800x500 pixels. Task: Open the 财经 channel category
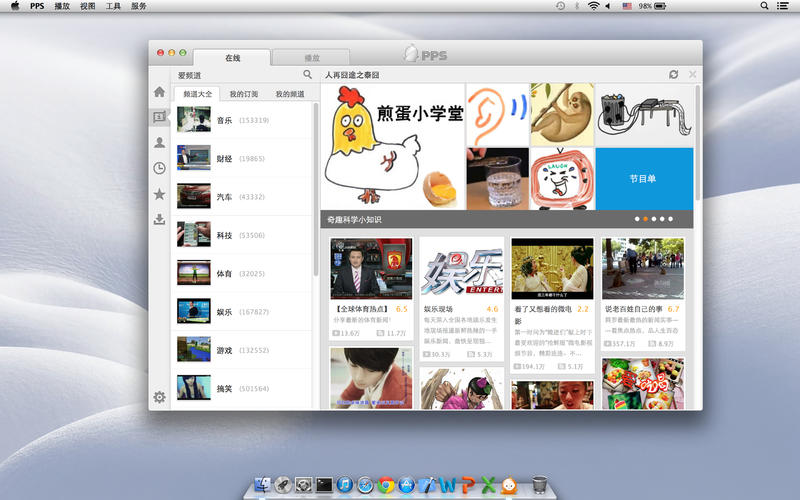tap(242, 158)
